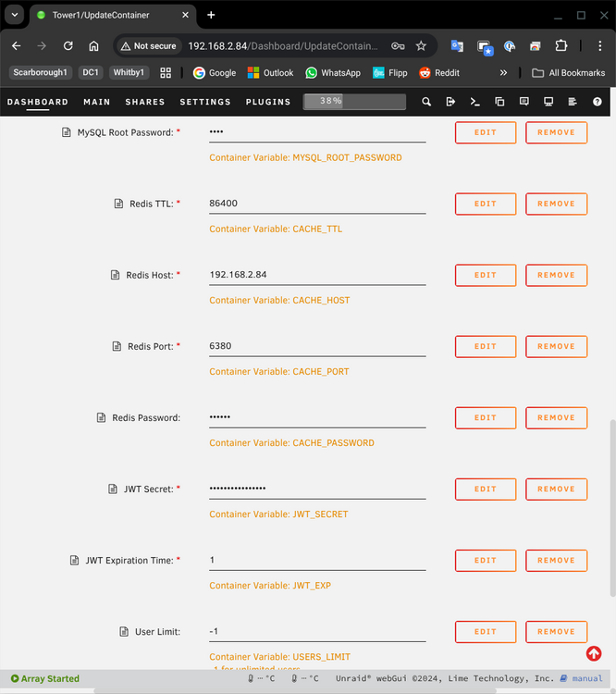Click the 38% progress bar in header
The image size is (616, 694).
(x=354, y=102)
